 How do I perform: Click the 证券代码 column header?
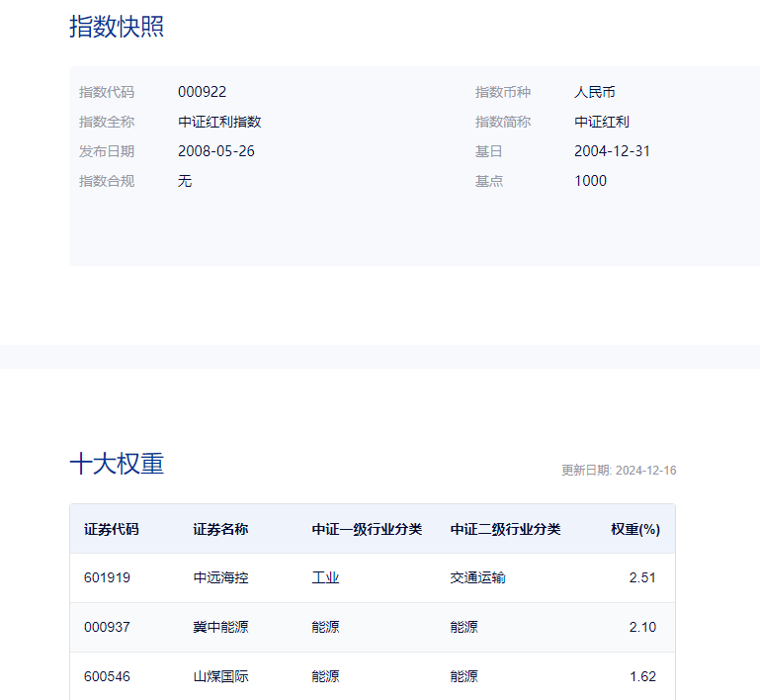[x=112, y=529]
